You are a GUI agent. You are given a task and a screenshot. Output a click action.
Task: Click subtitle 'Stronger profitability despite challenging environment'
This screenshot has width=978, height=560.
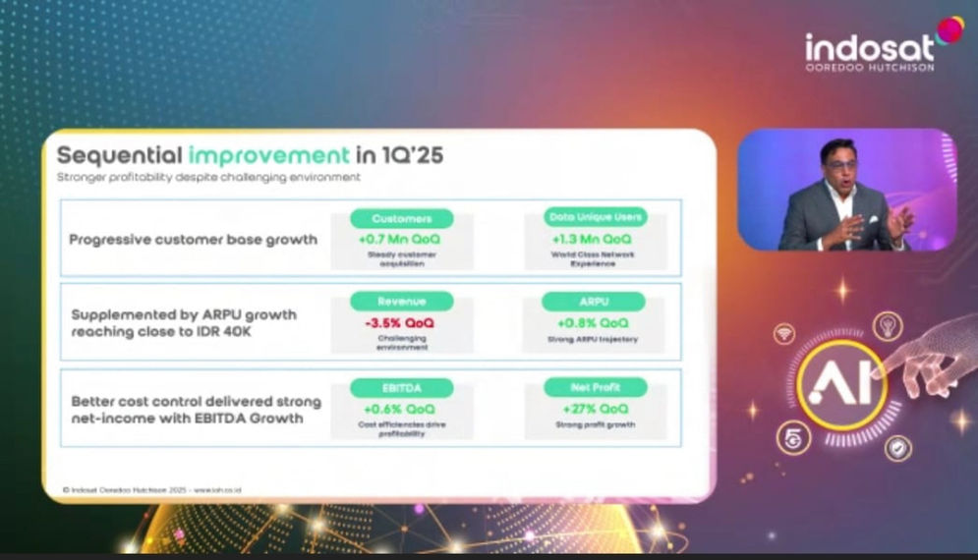pos(208,178)
